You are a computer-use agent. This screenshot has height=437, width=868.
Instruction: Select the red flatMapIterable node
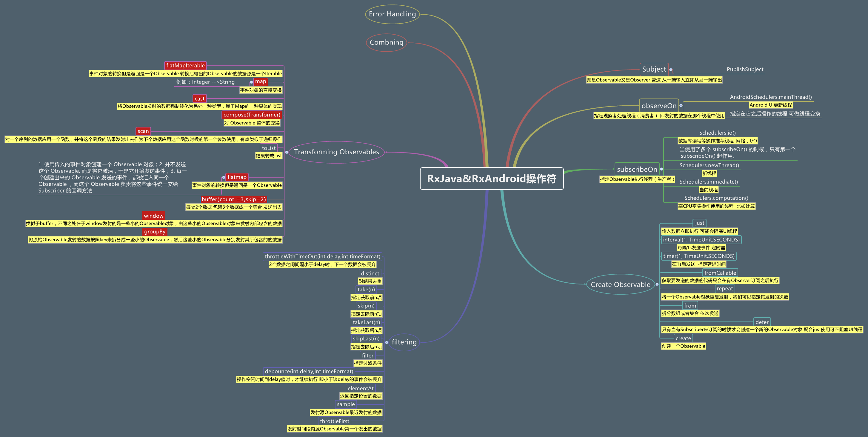[185, 65]
